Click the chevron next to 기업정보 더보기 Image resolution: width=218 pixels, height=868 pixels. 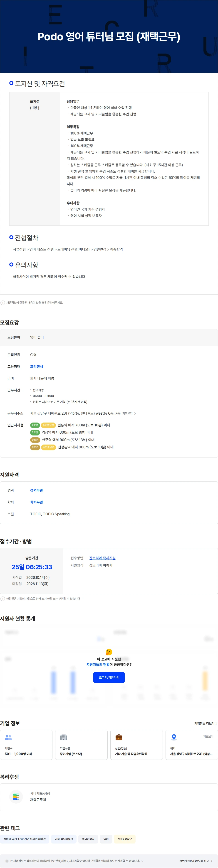click(x=216, y=723)
